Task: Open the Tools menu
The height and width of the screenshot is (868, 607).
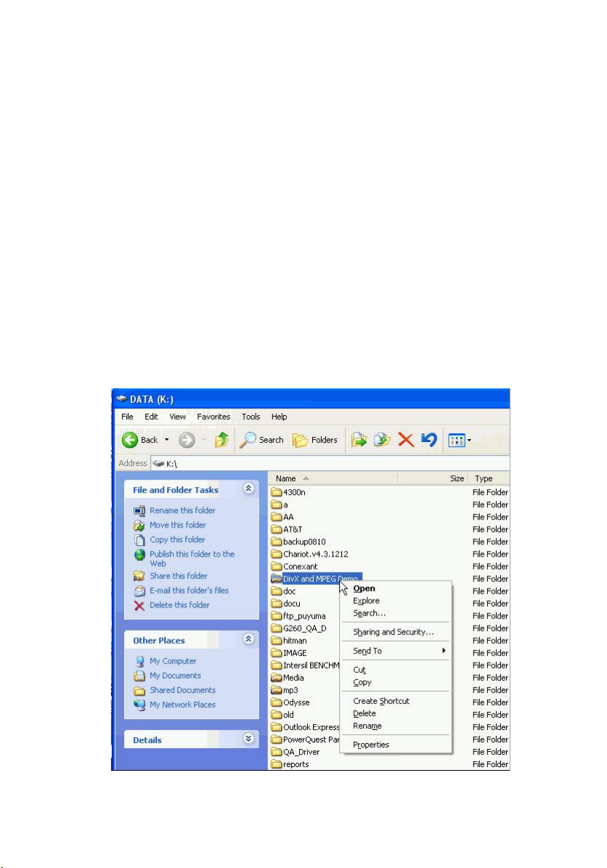Action: coord(251,417)
